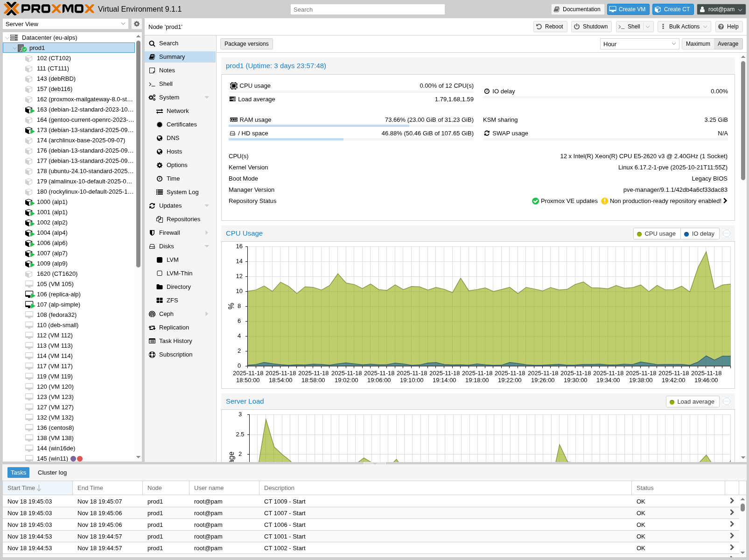Viewport: 749px width, 560px height.
Task: Open the Certificates page
Action: tap(182, 124)
